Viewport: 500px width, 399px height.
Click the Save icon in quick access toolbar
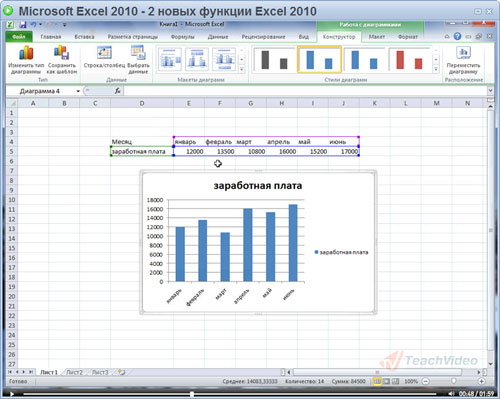[23, 25]
